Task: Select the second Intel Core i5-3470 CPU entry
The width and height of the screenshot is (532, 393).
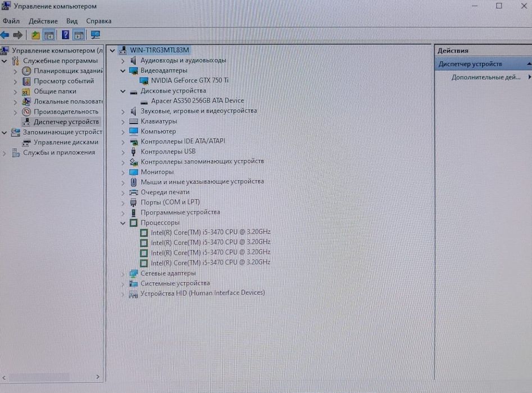Action: click(210, 243)
